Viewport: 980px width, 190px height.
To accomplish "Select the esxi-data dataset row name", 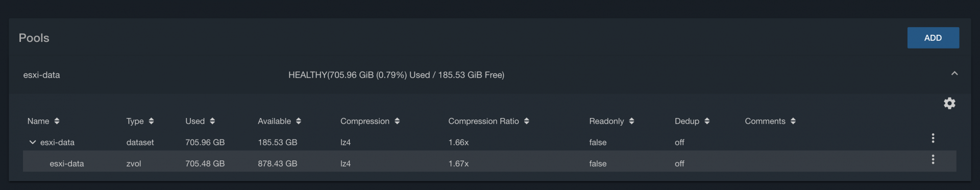I will [57, 142].
